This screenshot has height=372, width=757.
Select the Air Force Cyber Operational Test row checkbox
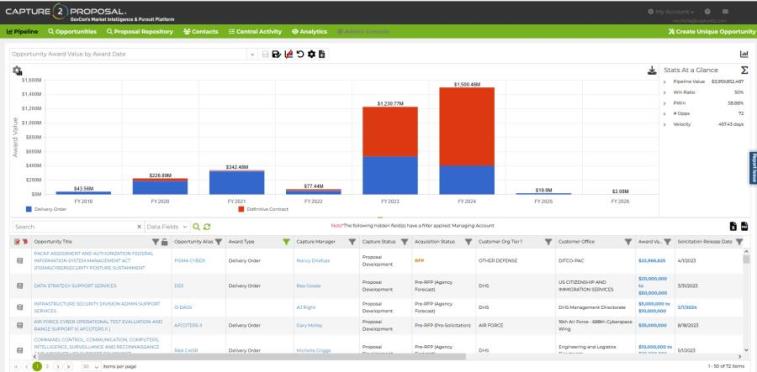20,325
